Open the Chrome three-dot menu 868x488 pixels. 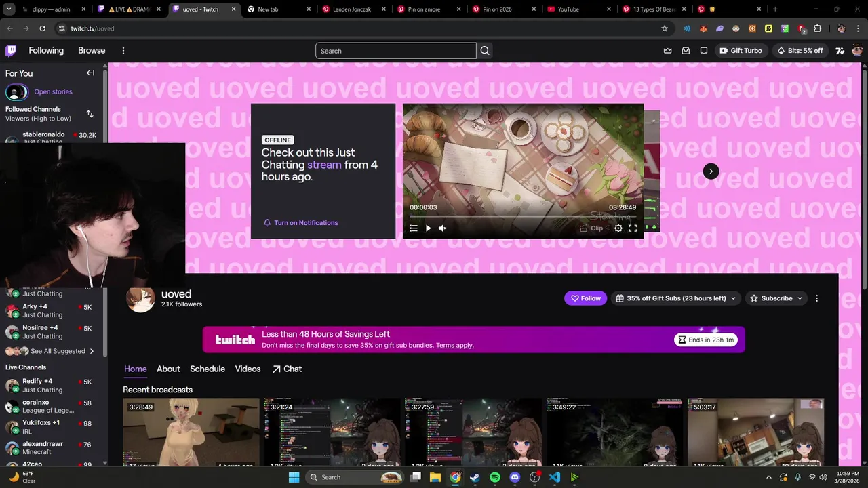click(858, 28)
